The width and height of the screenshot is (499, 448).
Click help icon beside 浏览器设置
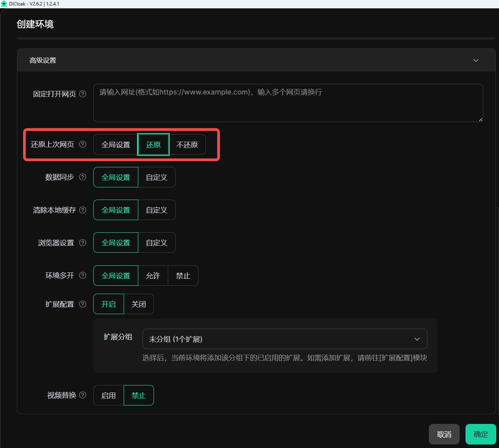pyautogui.click(x=83, y=243)
